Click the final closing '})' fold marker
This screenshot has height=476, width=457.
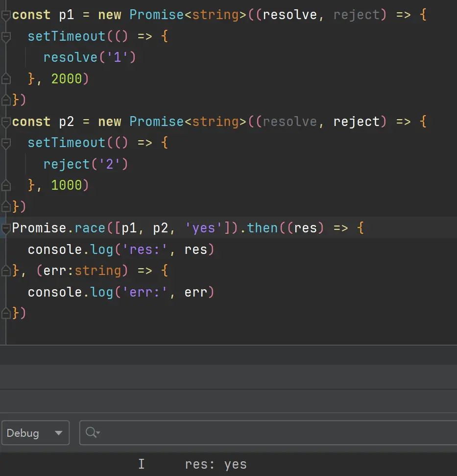(x=5, y=313)
